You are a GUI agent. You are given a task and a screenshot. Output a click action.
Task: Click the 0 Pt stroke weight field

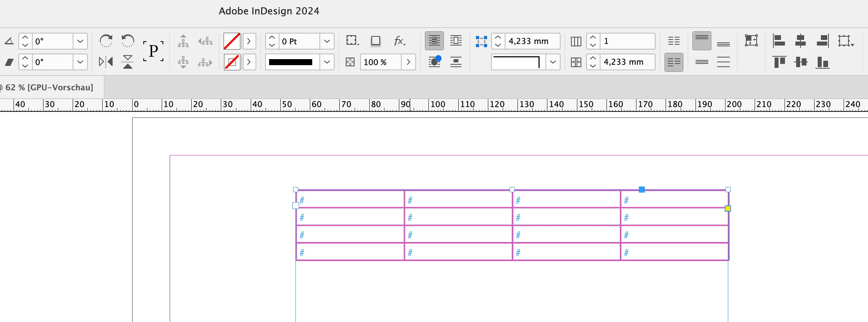(299, 41)
